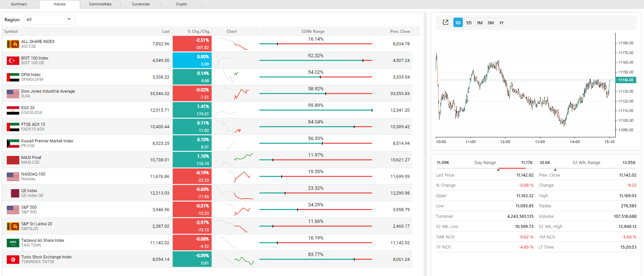Click the 52 Wk. High value 13,949.13
The image size is (644, 276).
coord(627,227)
